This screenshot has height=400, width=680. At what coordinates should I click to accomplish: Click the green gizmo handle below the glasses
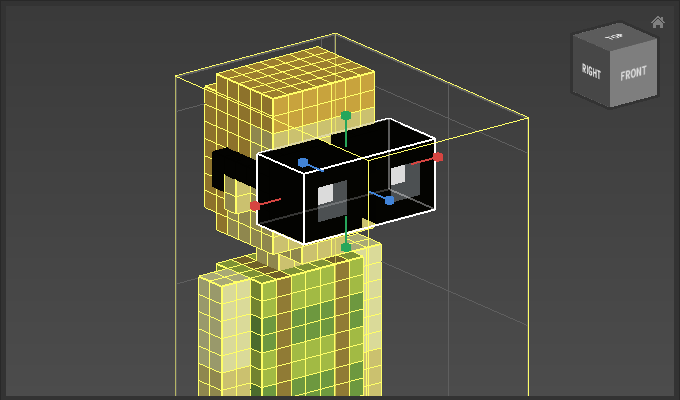(346, 247)
